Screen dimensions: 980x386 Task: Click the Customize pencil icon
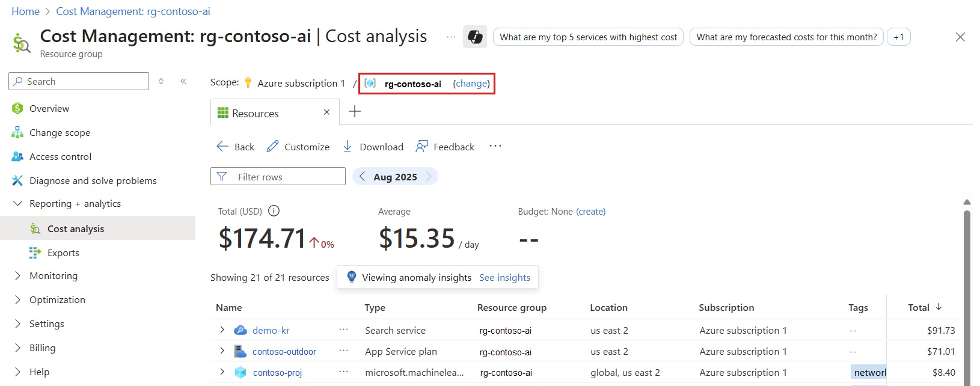click(273, 147)
